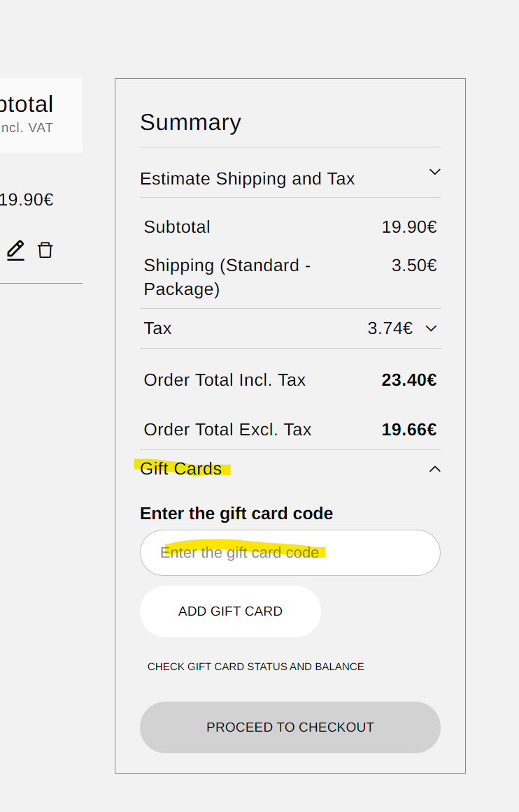Click the Estimate Shipping and Tax title text

pyautogui.click(x=247, y=179)
